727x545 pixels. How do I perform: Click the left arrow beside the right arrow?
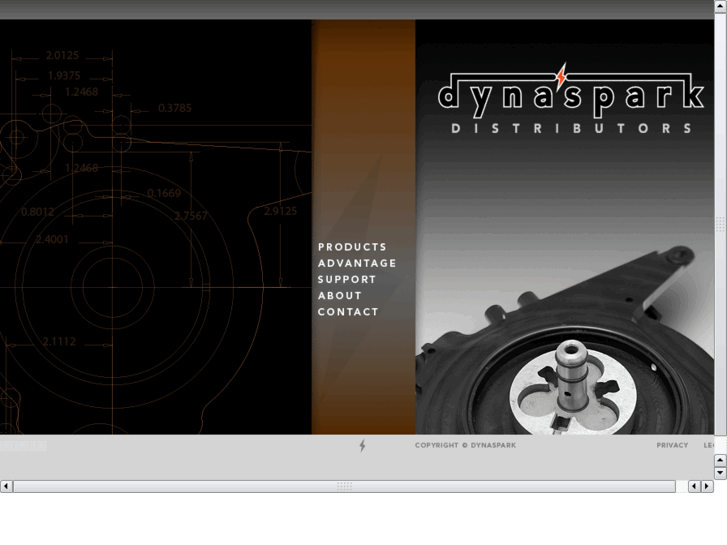click(695, 486)
